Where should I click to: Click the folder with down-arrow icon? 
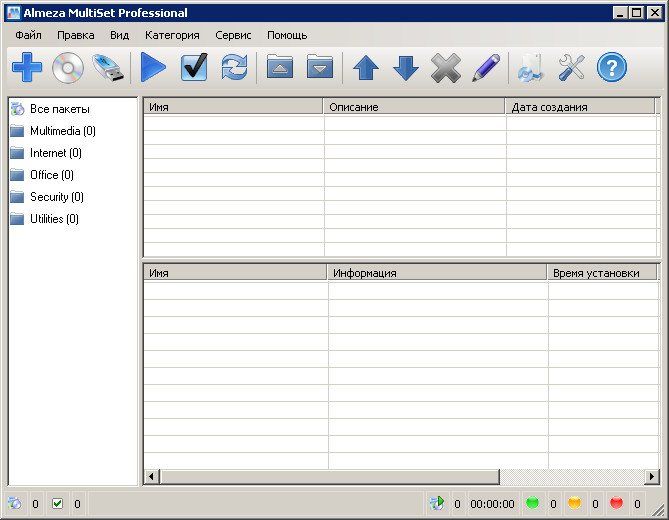[x=319, y=68]
